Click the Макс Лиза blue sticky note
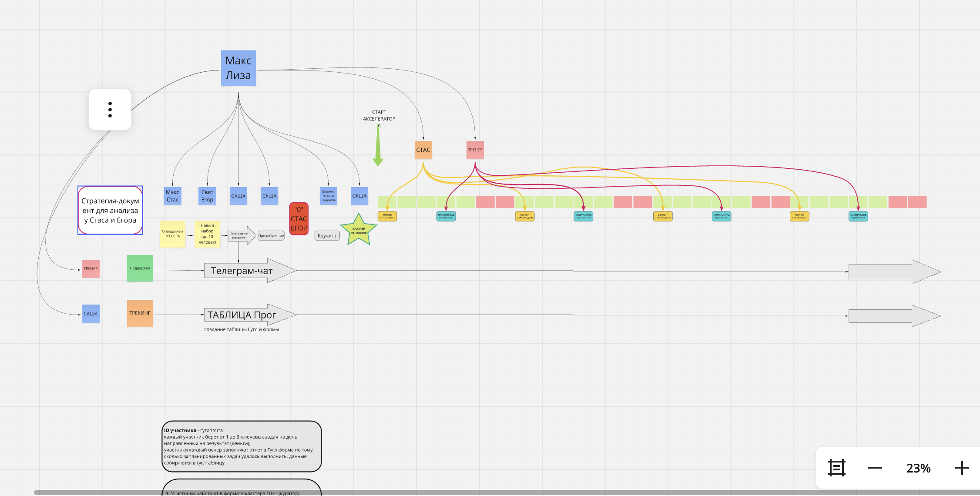 point(238,68)
